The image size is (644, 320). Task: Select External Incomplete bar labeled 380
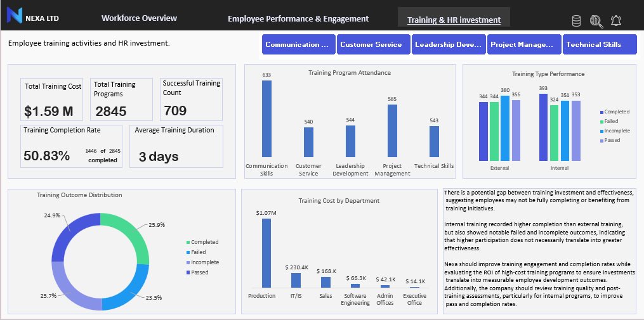pos(505,128)
